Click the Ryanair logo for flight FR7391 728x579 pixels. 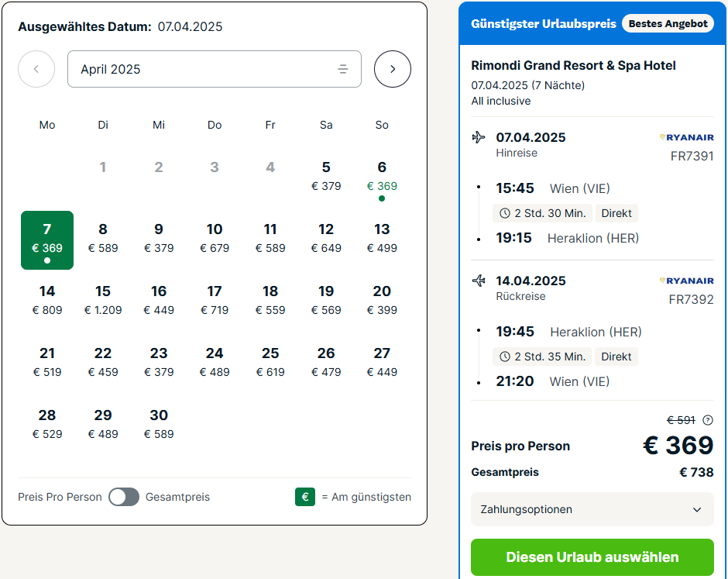click(687, 137)
